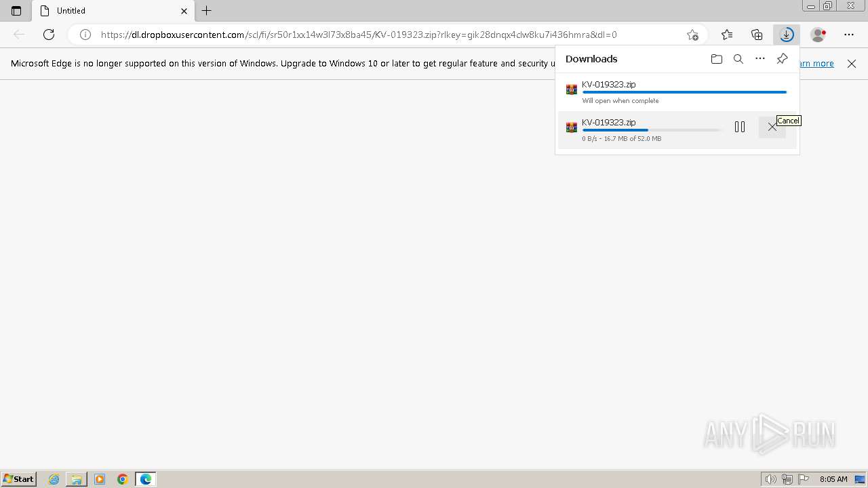868x488 pixels.
Task: Open Settings and more ellipsis menu
Action: click(x=849, y=35)
